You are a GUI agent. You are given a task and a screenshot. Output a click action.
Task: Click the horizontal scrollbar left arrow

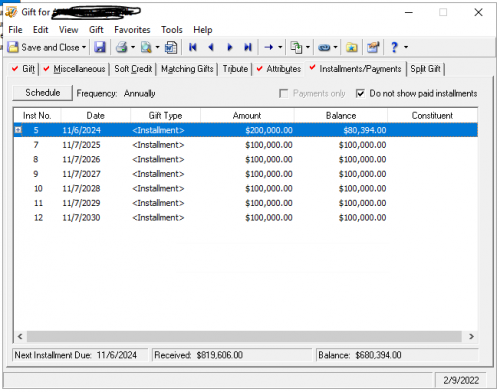[20, 336]
